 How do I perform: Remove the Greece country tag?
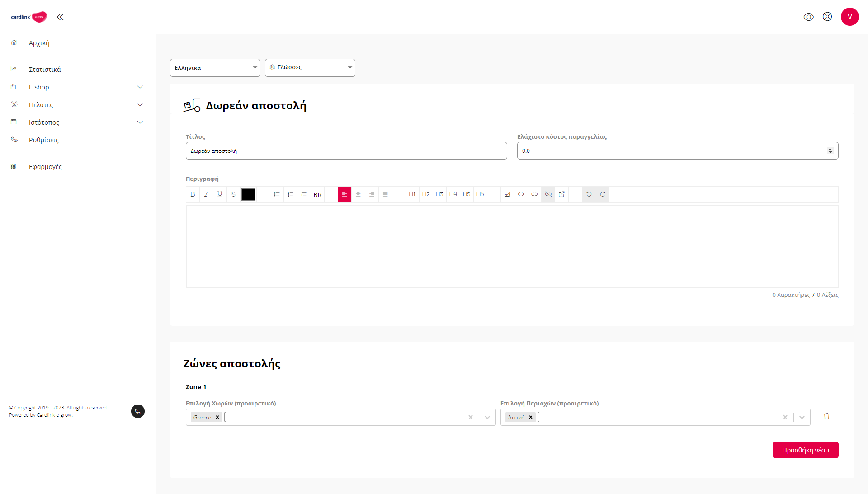217,417
